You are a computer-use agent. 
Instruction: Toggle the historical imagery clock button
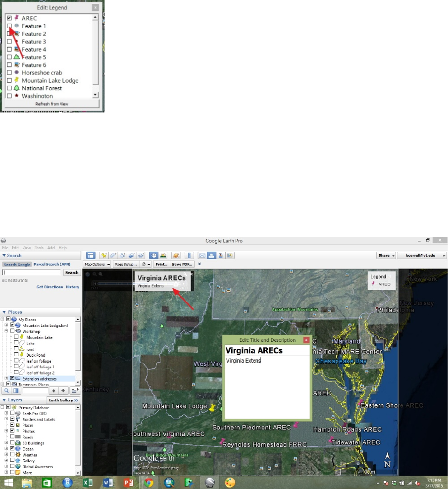(x=153, y=256)
